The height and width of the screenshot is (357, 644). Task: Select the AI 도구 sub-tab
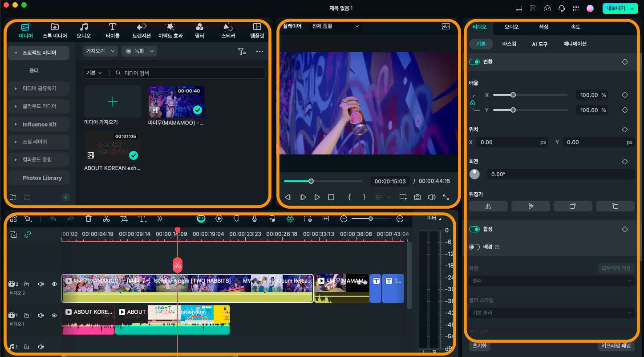pyautogui.click(x=540, y=44)
